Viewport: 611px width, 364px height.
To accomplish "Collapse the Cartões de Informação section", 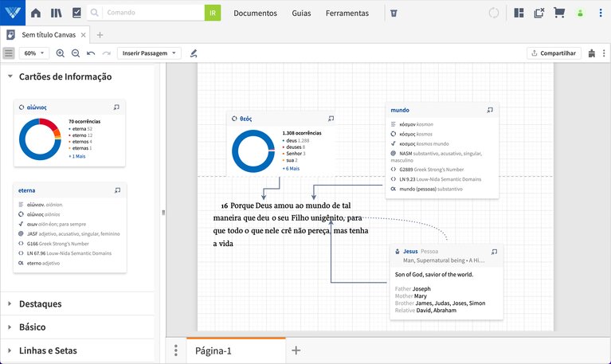I will tap(10, 77).
